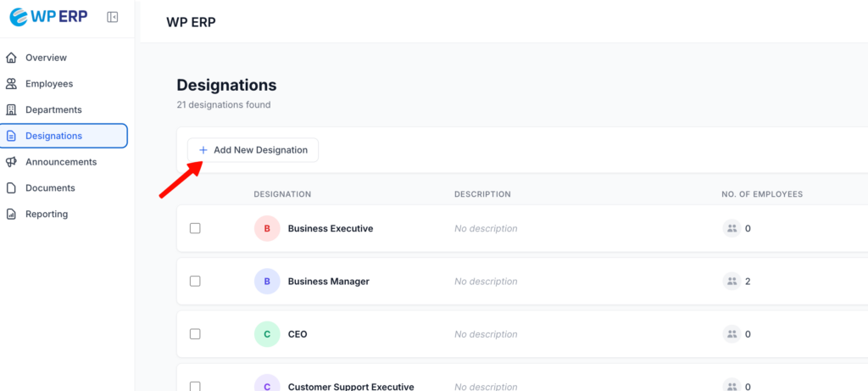This screenshot has height=391, width=868.
Task: Select the Business Manager checkbox
Action: 195,281
